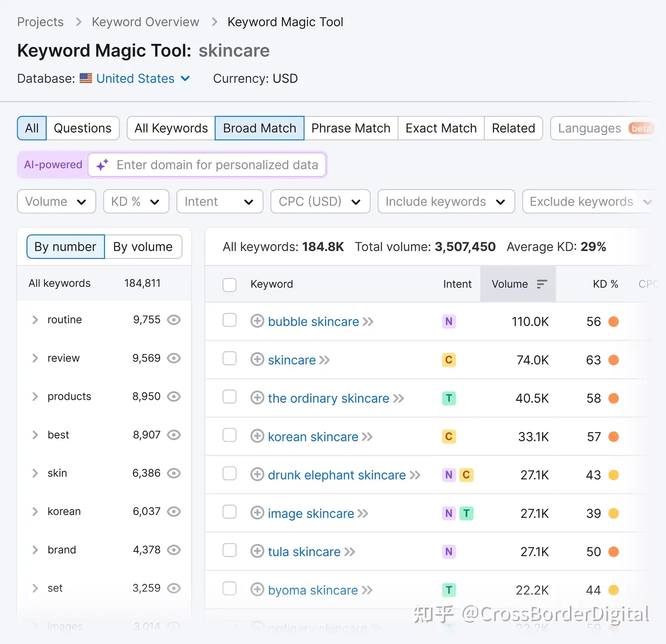
Task: Expand the review keyword group
Action: [35, 358]
